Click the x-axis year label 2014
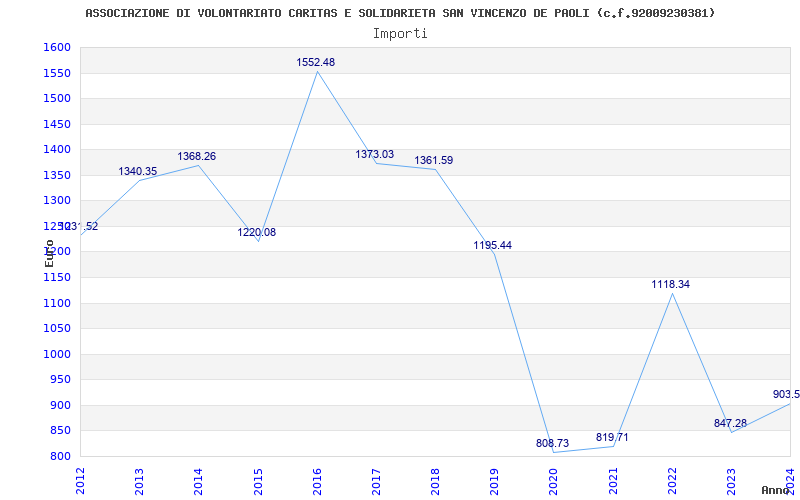800x500 pixels. 198,481
